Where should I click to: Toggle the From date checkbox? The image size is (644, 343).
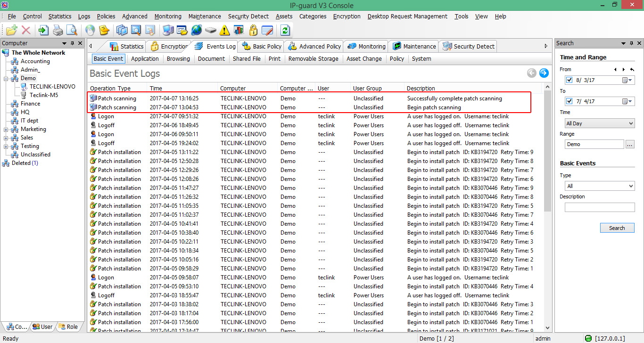[569, 80]
